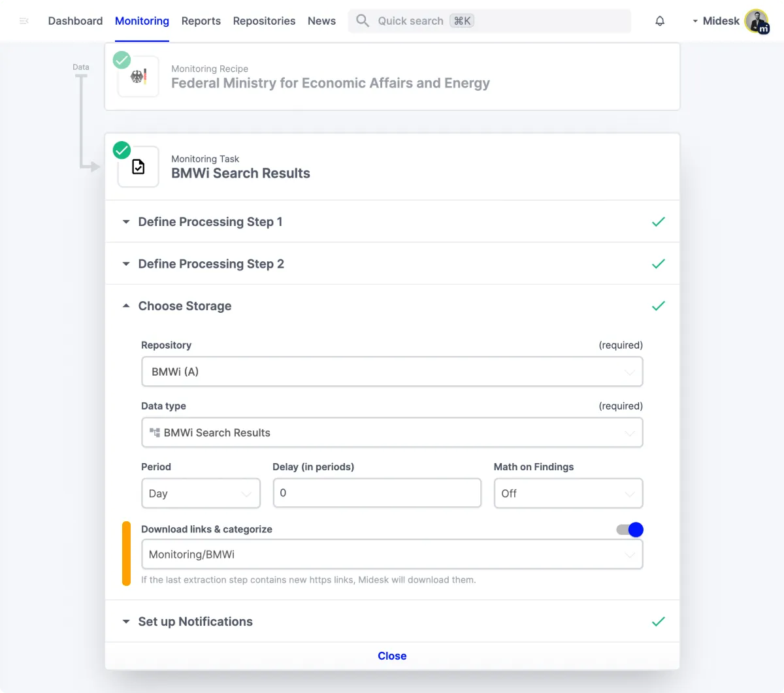The width and height of the screenshot is (784, 693).
Task: Click the search magnifier icon
Action: 363,21
